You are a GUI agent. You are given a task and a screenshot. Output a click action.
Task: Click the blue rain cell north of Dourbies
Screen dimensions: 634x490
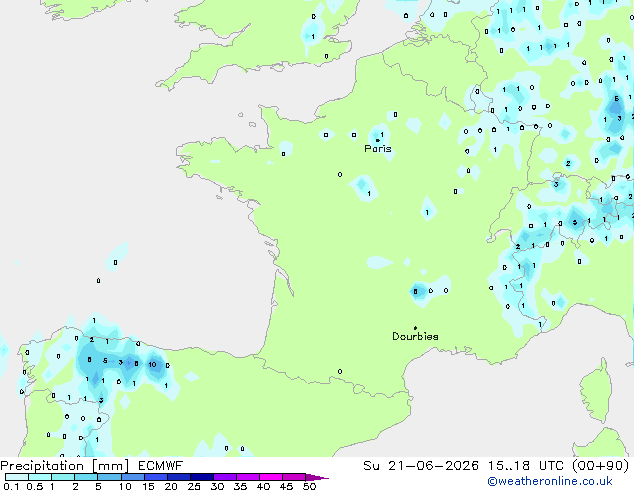[418, 291]
